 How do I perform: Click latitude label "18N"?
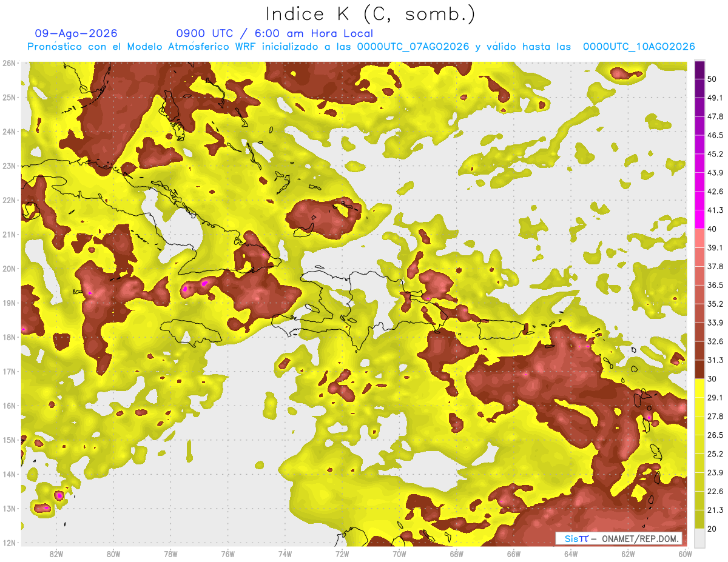pos(9,337)
